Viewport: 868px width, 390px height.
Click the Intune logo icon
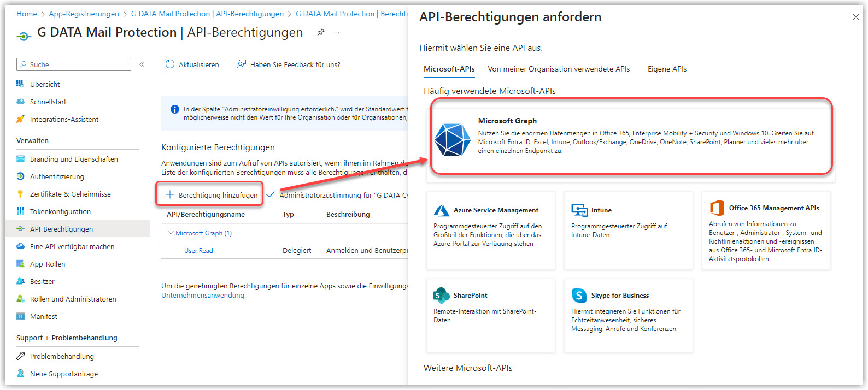(x=579, y=210)
